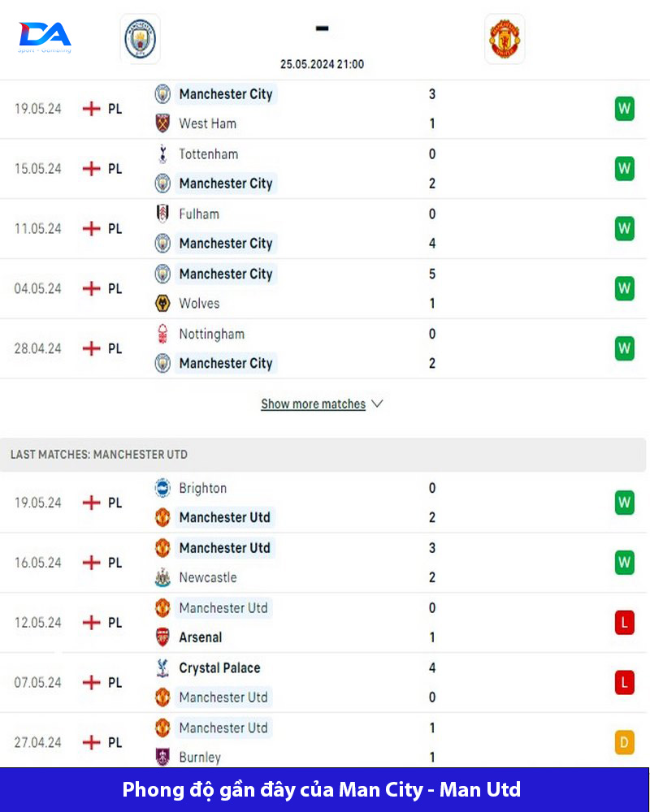The height and width of the screenshot is (812, 650).
Task: Click the red L badge for Arsenal match
Action: tap(624, 623)
